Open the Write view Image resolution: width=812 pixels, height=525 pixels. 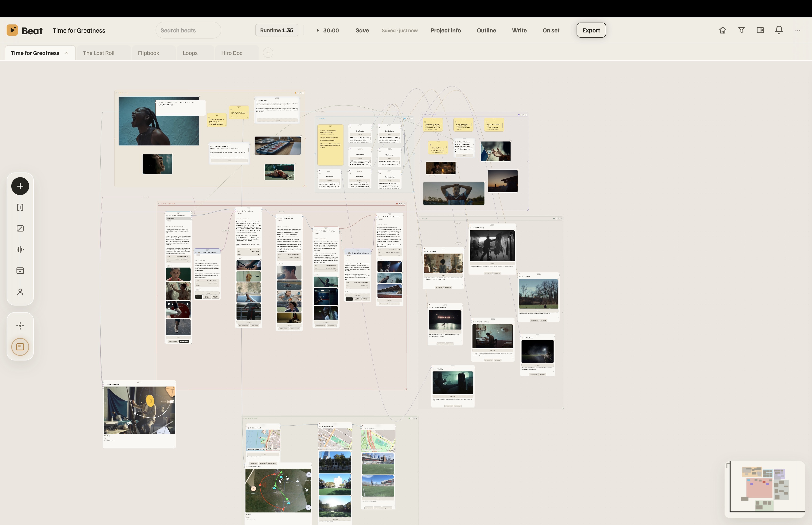pos(519,30)
